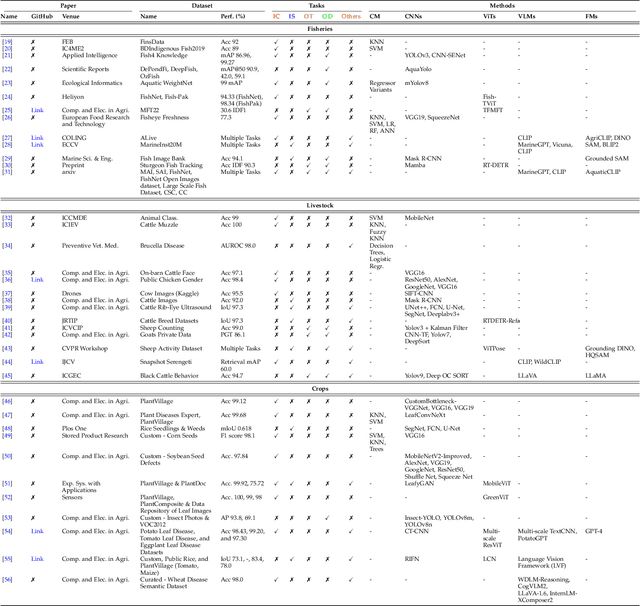Select the MarineInst20M dataset cell

click(161, 144)
